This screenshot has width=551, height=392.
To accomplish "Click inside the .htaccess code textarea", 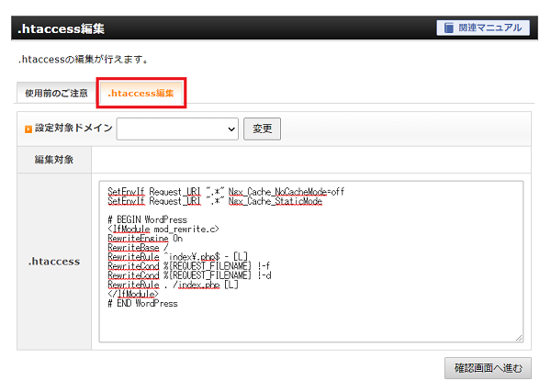I will tap(311, 262).
